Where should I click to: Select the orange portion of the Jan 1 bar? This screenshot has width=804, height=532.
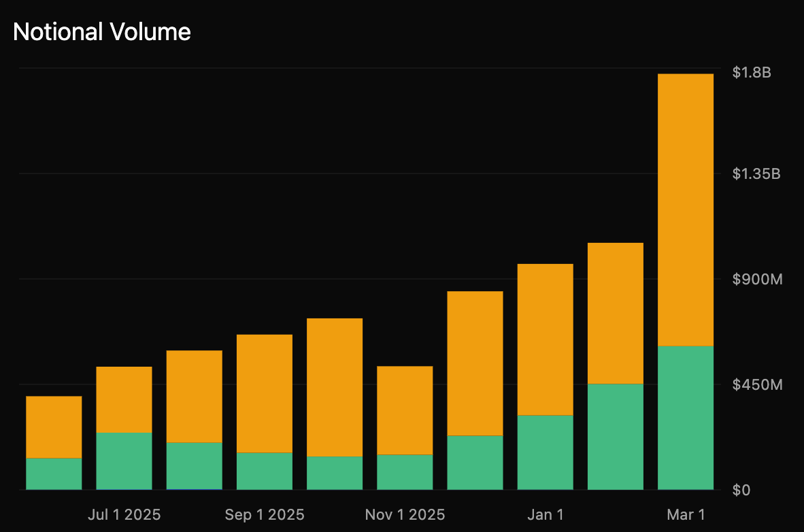[545, 339]
